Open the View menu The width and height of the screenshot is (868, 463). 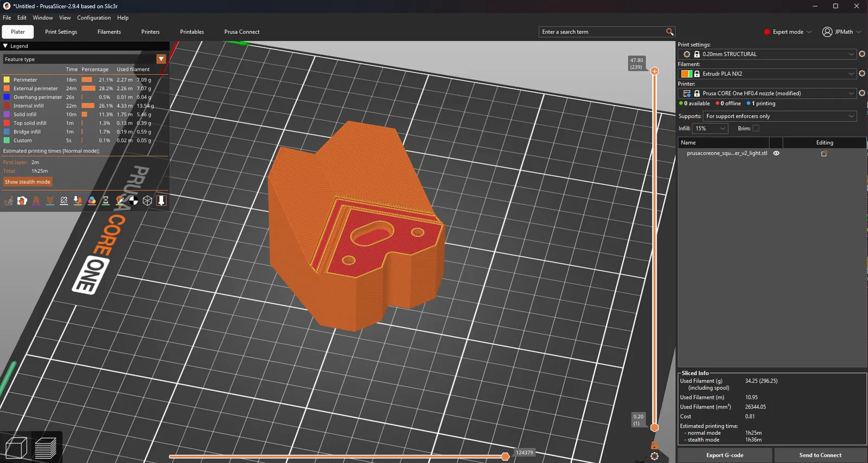pyautogui.click(x=65, y=18)
